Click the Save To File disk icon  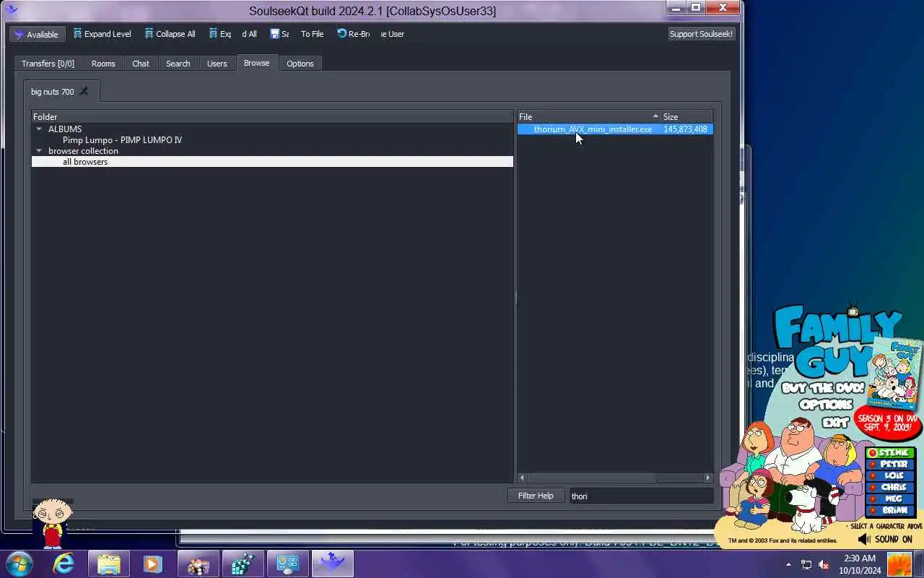click(x=275, y=34)
